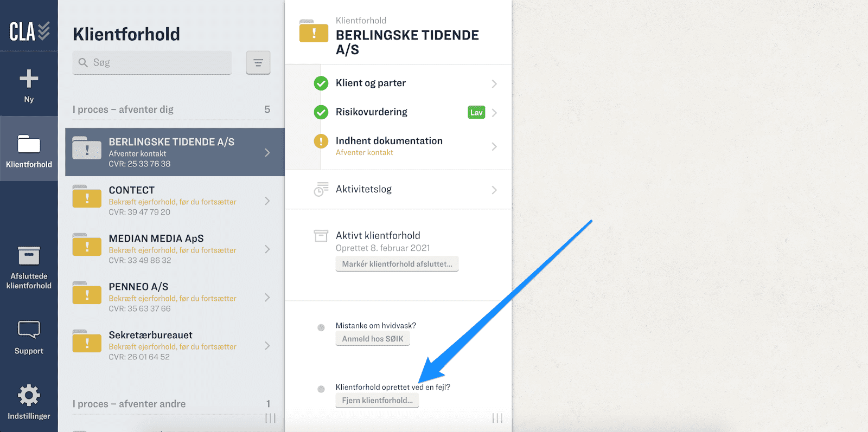868x432 pixels.
Task: Expand BERLINGSKE TIDENDE A/S row chevron
Action: pos(267,152)
